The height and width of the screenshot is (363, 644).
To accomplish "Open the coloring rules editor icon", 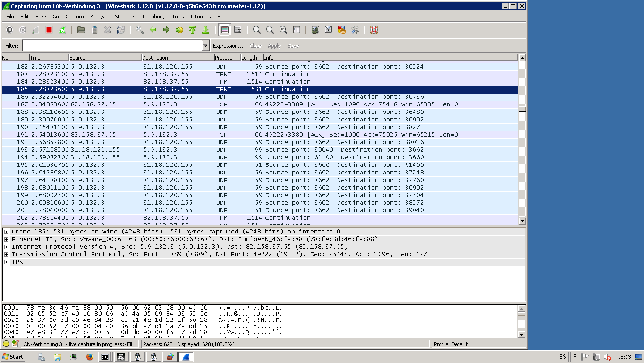I will [342, 30].
